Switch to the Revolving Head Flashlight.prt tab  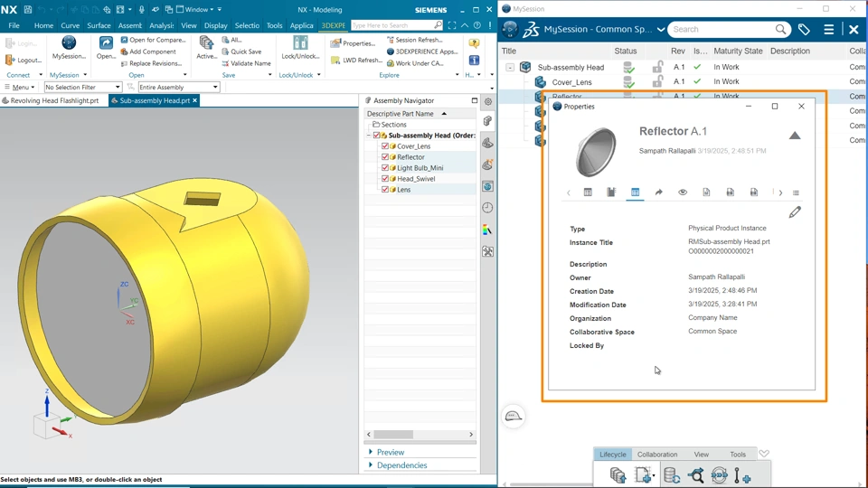point(51,100)
